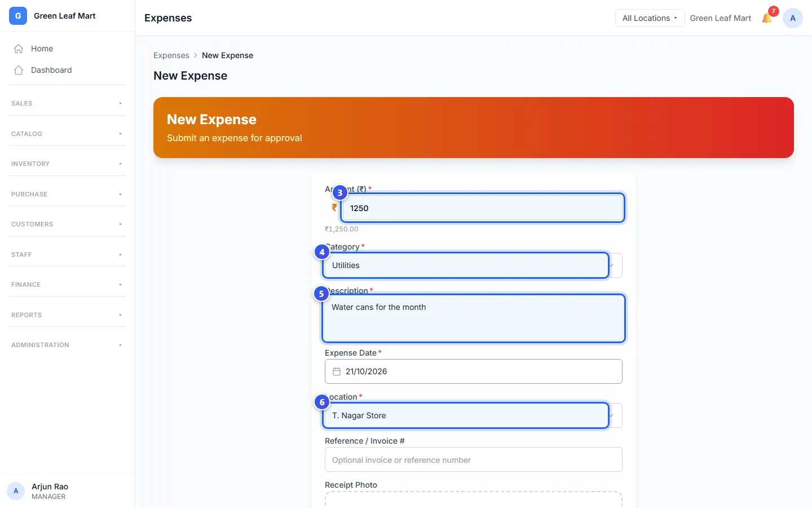Image resolution: width=812 pixels, height=508 pixels.
Task: Expand the Catalog section in sidebar
Action: 67,134
